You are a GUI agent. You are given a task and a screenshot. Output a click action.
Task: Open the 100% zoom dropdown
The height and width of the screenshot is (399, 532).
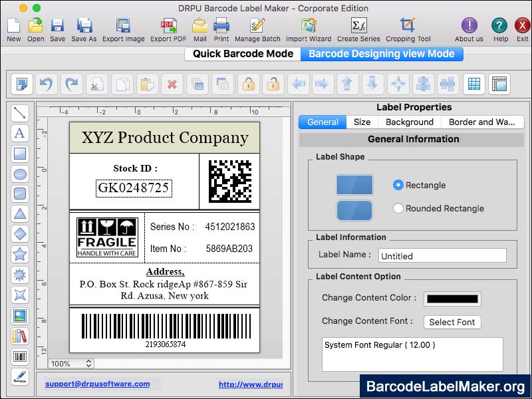[x=71, y=364]
